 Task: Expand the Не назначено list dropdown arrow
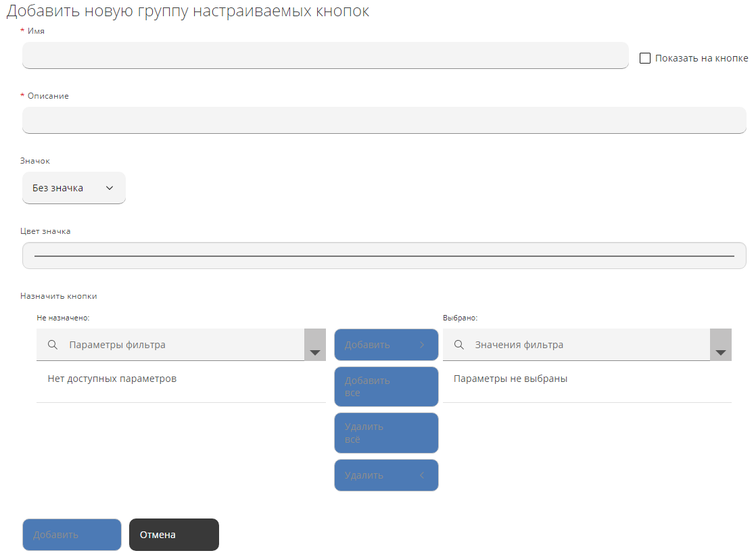tap(315, 345)
